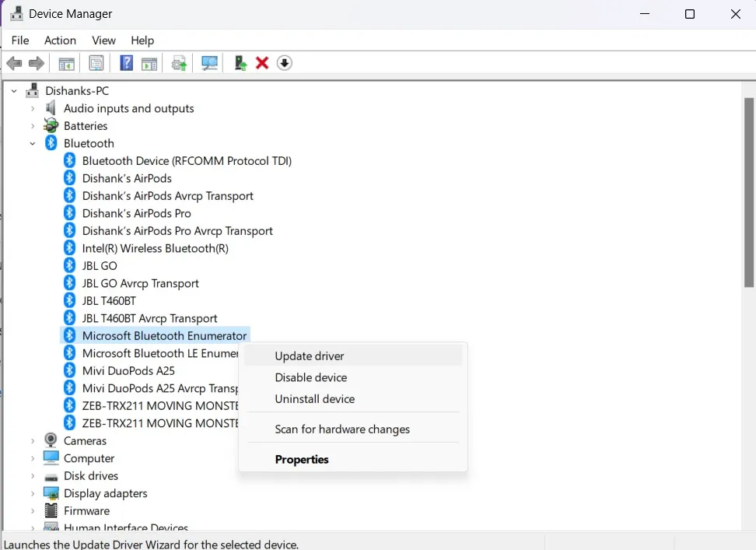This screenshot has width=756, height=550.
Task: Choose Scan for hardware changes in context menu
Action: [353, 429]
